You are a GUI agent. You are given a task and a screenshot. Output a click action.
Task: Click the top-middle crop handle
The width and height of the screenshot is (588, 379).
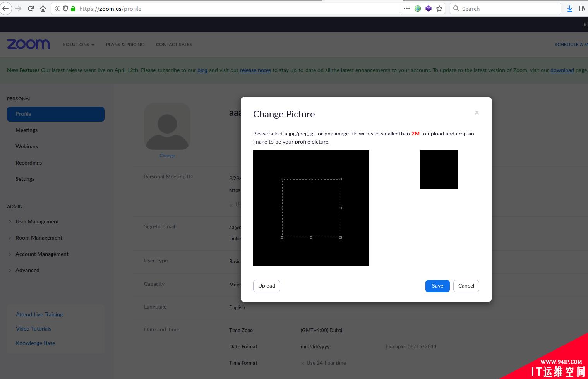point(311,179)
